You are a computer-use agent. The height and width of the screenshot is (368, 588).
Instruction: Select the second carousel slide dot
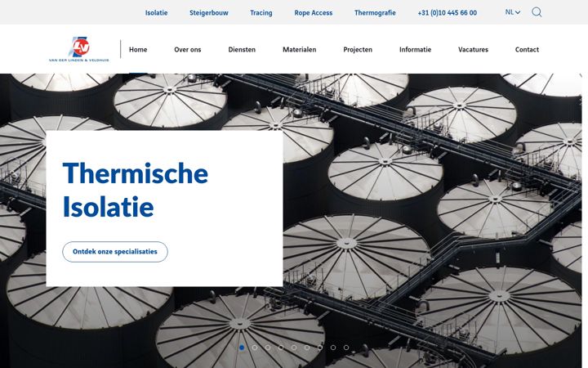pos(255,348)
